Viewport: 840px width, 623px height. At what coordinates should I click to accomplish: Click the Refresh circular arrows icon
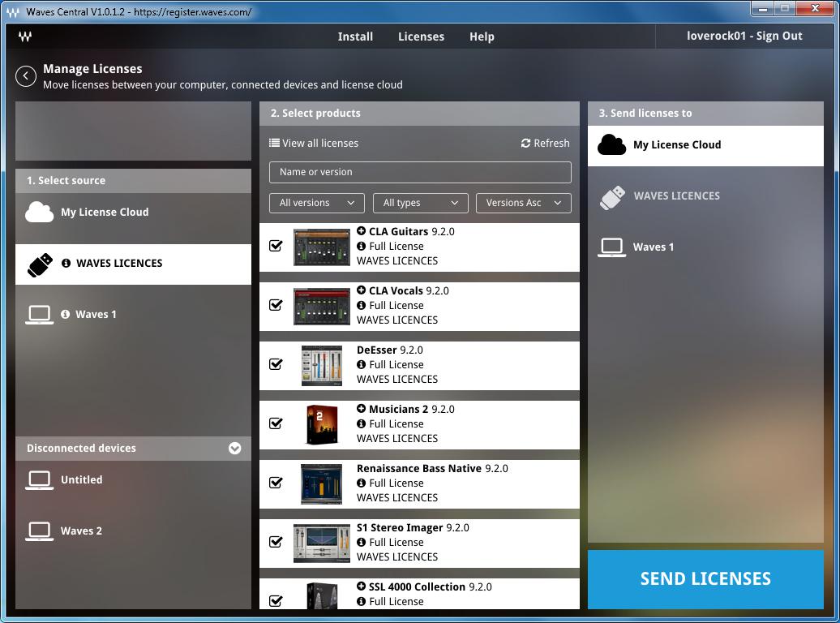525,143
